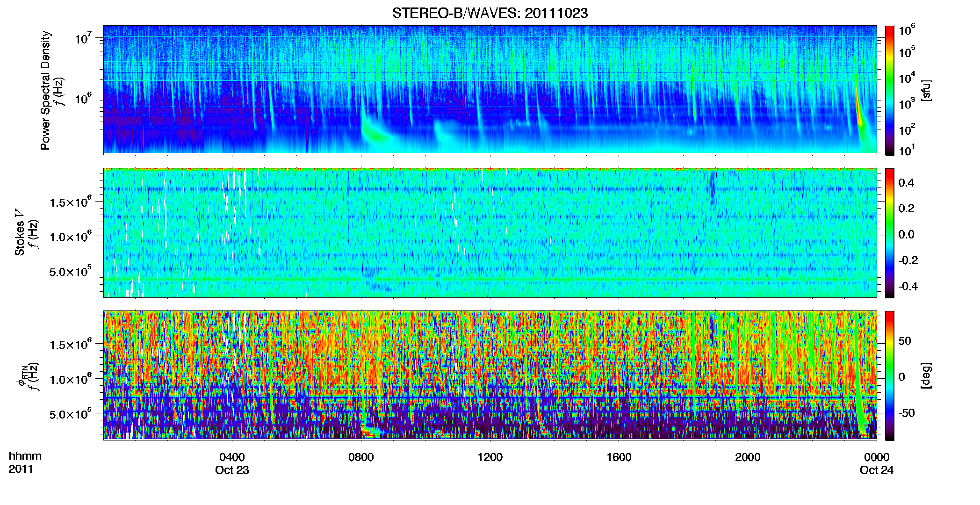Image resolution: width=980 pixels, height=505 pixels.
Task: Click the plot title STEREO-B/WAVES: 20111023
Action: coord(490,14)
